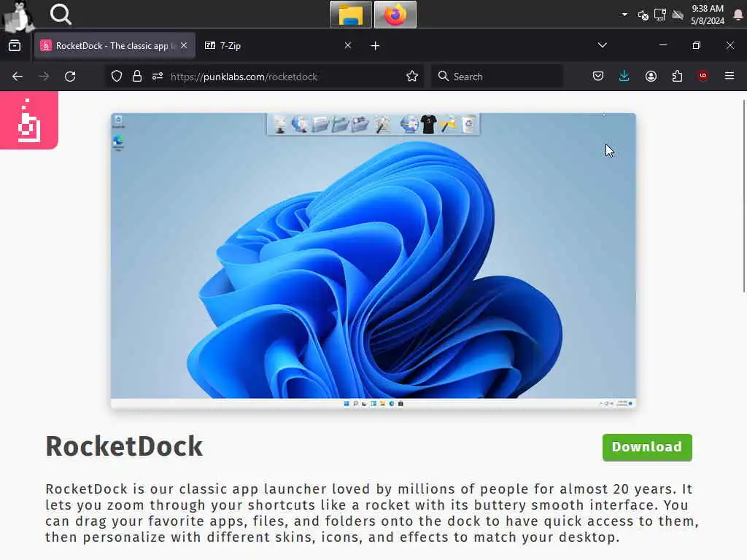Click the uBlock Origin icon

(703, 76)
